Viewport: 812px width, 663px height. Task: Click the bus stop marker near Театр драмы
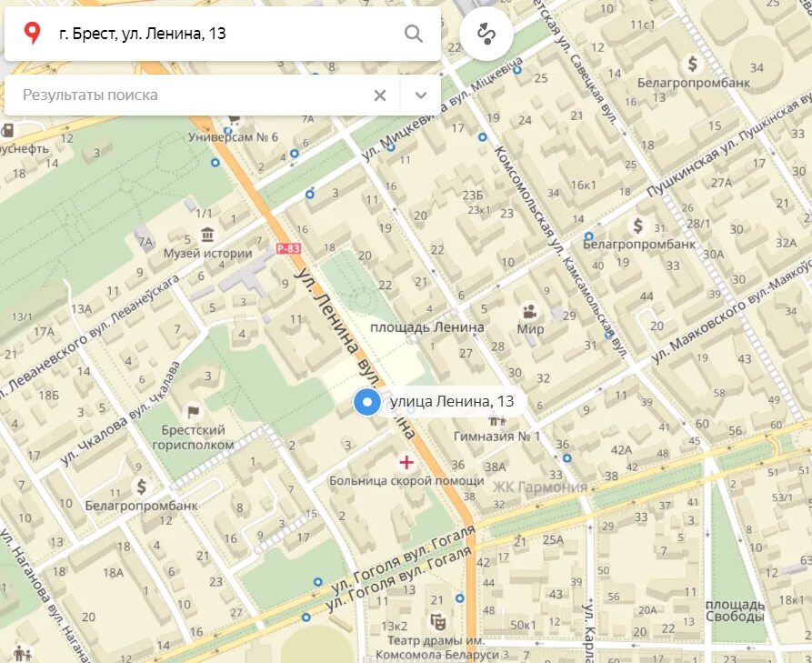[x=459, y=598]
